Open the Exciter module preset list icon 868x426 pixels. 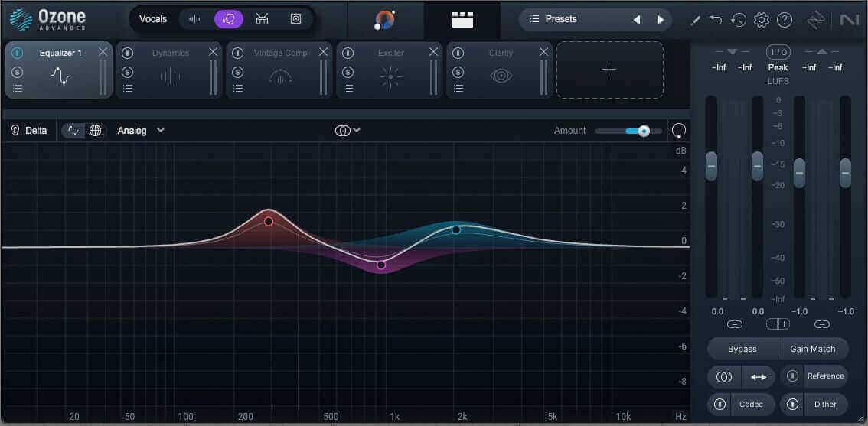348,88
